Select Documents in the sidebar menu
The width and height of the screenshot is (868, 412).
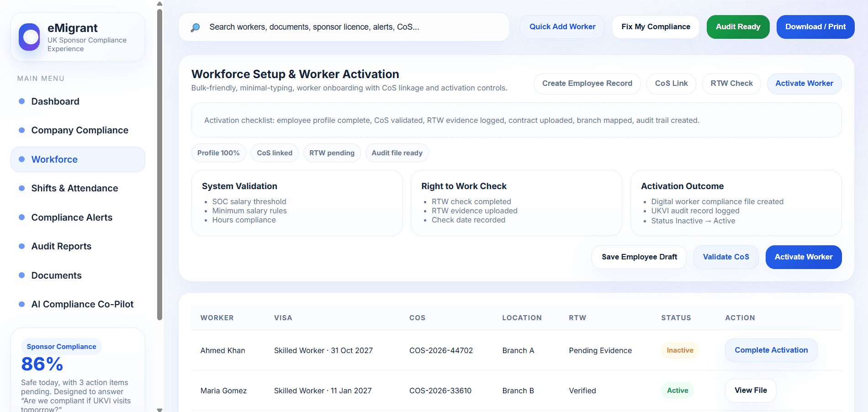tap(56, 275)
